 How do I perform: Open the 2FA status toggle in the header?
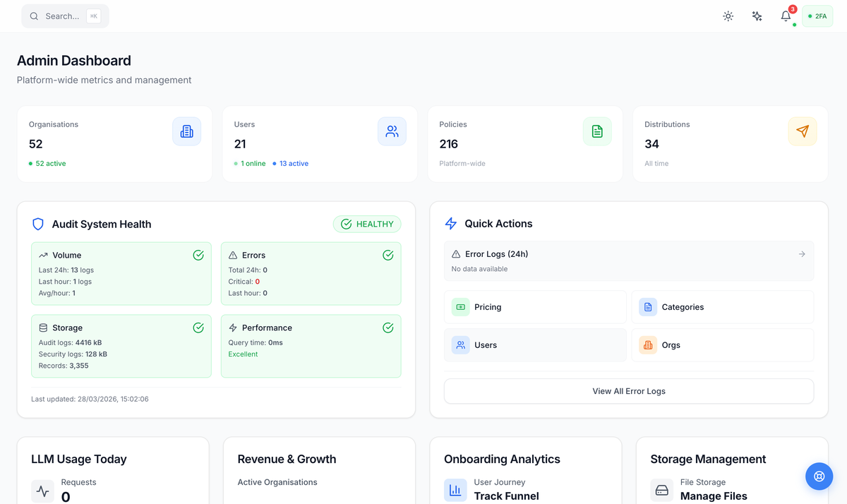point(817,15)
